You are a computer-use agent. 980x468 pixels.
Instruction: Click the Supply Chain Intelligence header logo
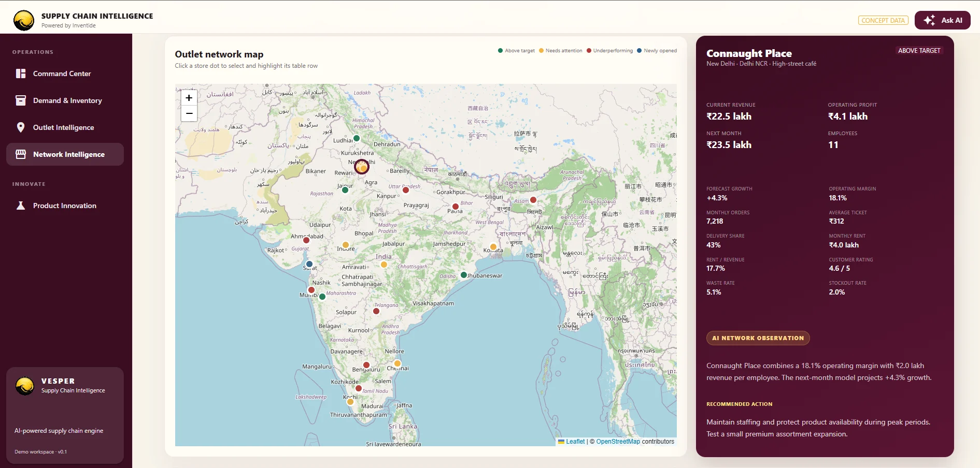tap(24, 21)
